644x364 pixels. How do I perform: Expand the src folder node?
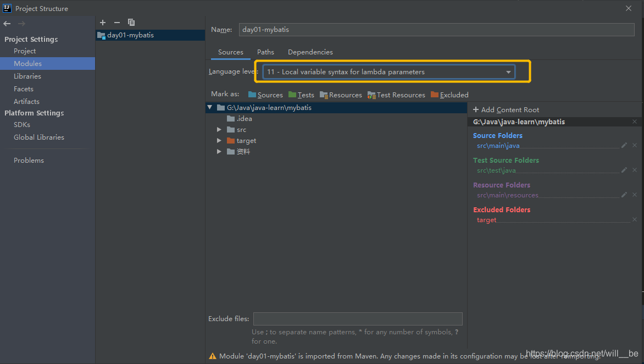click(x=219, y=129)
